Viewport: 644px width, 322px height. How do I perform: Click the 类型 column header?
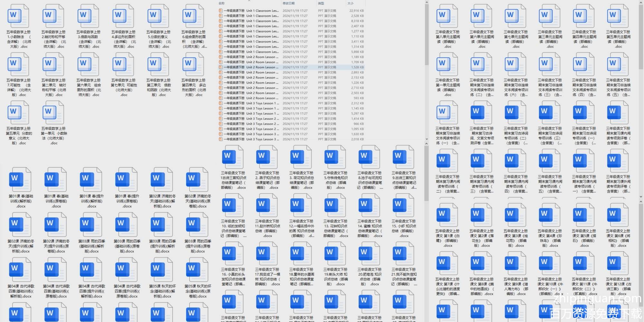coord(321,3)
